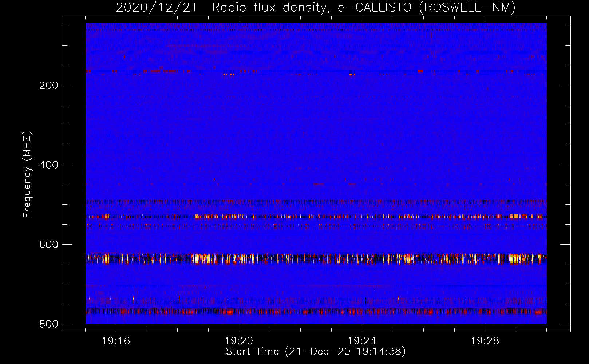Click the 19:16 time tick label
The height and width of the screenshot is (364, 589).
tap(116, 341)
